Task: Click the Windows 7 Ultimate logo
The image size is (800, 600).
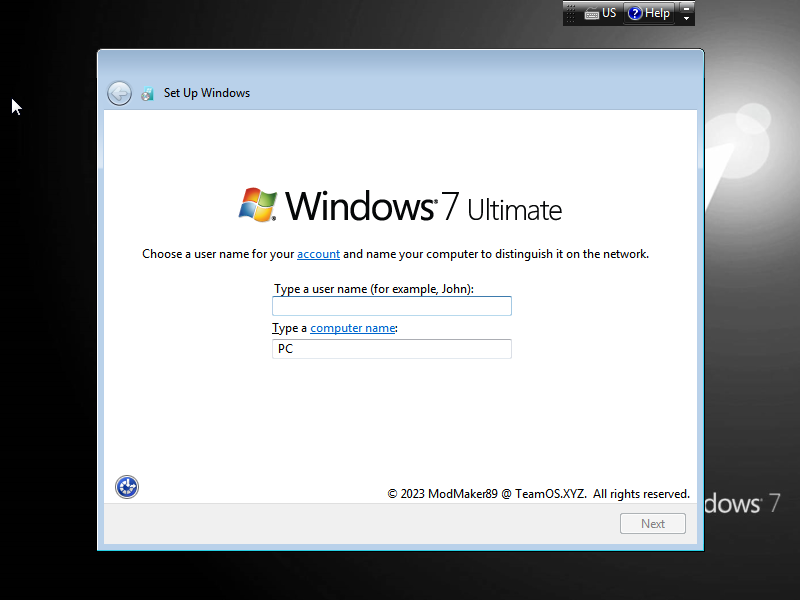Action: point(400,206)
